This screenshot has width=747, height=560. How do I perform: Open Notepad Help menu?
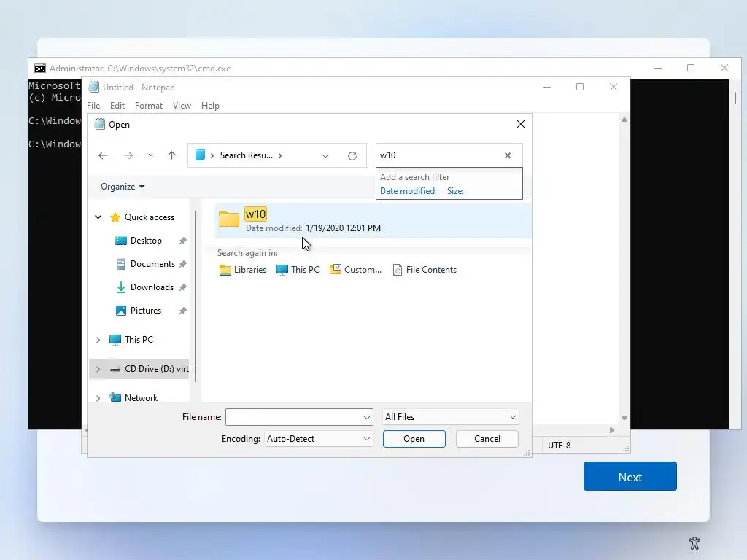[210, 106]
